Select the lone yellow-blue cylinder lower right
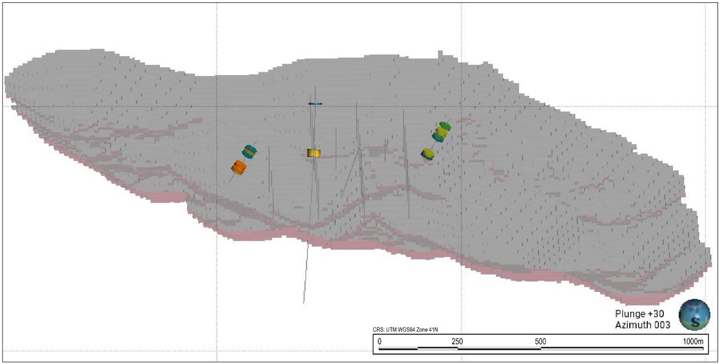The height and width of the screenshot is (364, 720). (x=428, y=154)
